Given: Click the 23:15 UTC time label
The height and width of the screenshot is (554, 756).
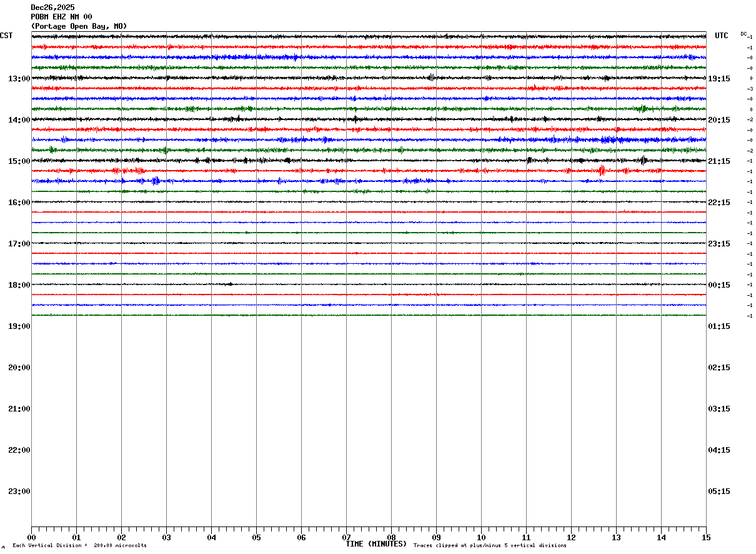Looking at the screenshot, I should pos(719,244).
